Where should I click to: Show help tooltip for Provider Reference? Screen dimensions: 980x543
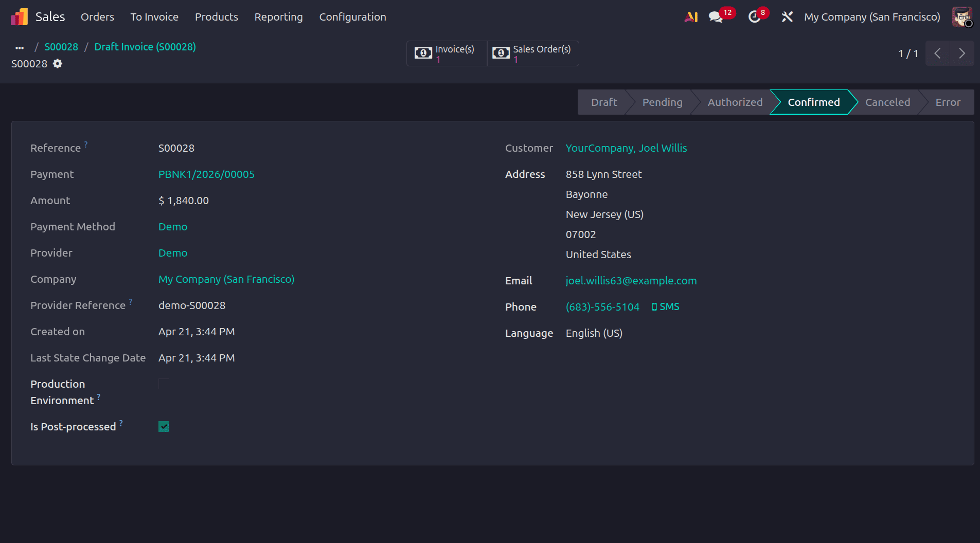(x=131, y=301)
